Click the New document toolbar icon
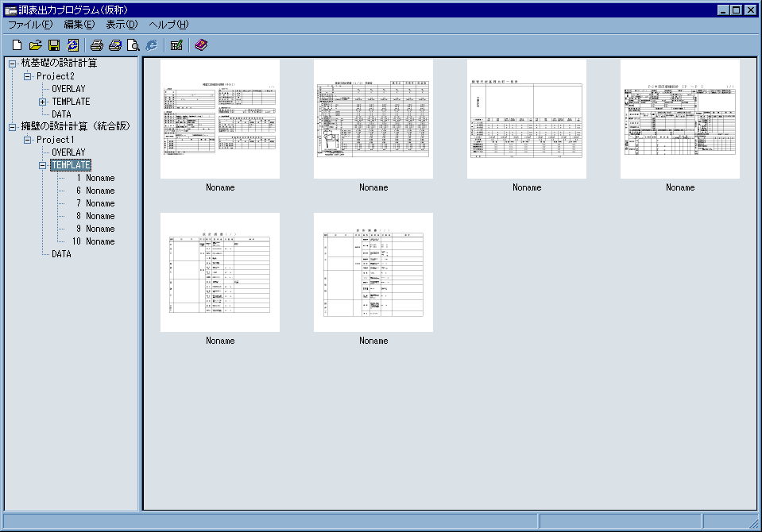 [17, 45]
